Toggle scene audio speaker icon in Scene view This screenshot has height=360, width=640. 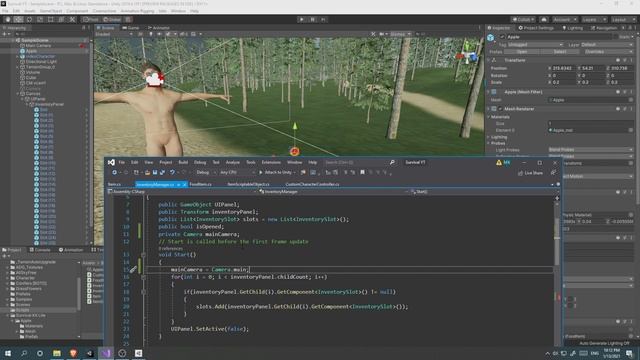point(159,34)
